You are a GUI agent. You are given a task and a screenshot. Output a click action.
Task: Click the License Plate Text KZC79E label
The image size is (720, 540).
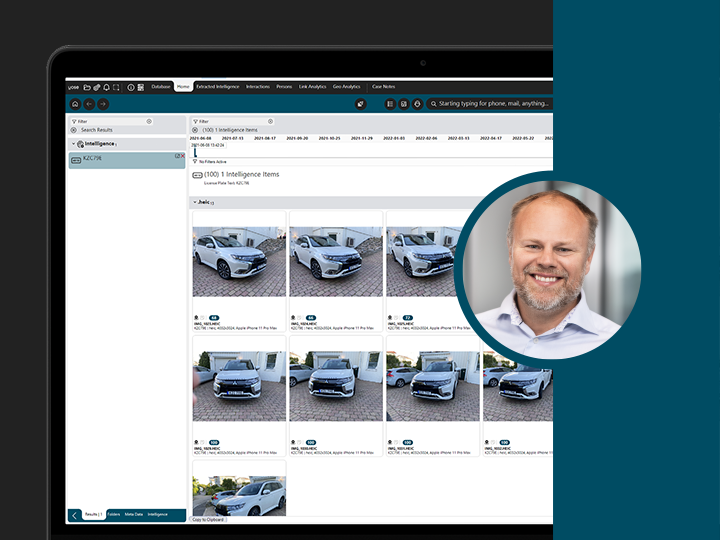click(x=226, y=183)
